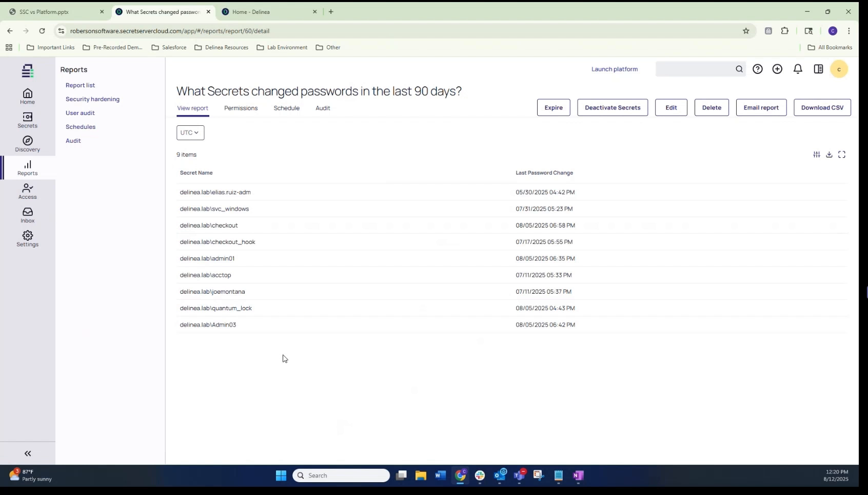Screen dimensions: 868x495
Task: Open the help menu via the question mark icon
Action: 758,69
